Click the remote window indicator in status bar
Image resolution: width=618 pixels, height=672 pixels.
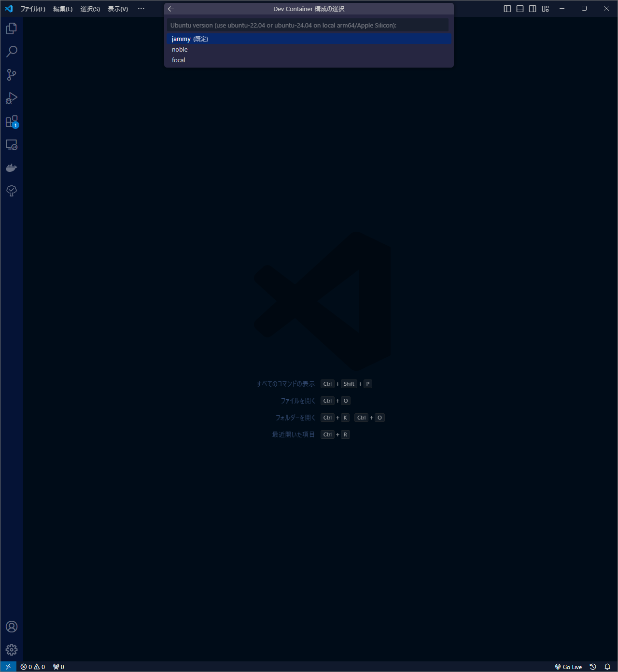8,667
